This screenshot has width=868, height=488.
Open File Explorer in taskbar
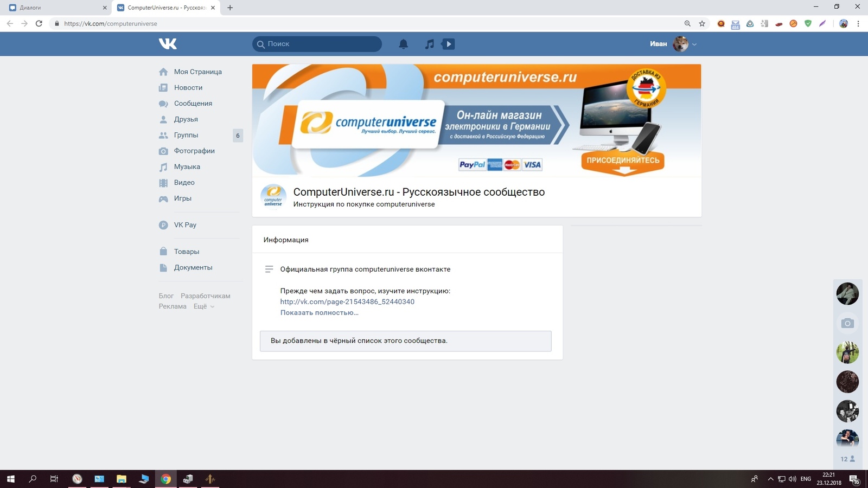tap(122, 479)
